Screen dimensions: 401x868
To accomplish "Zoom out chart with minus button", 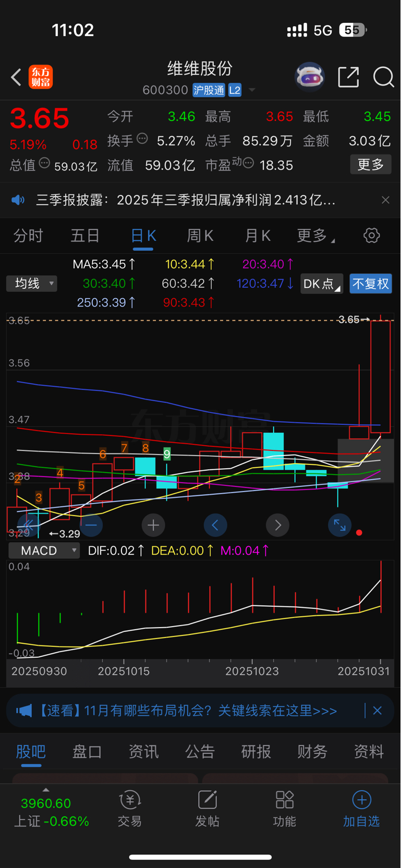I will click(91, 525).
